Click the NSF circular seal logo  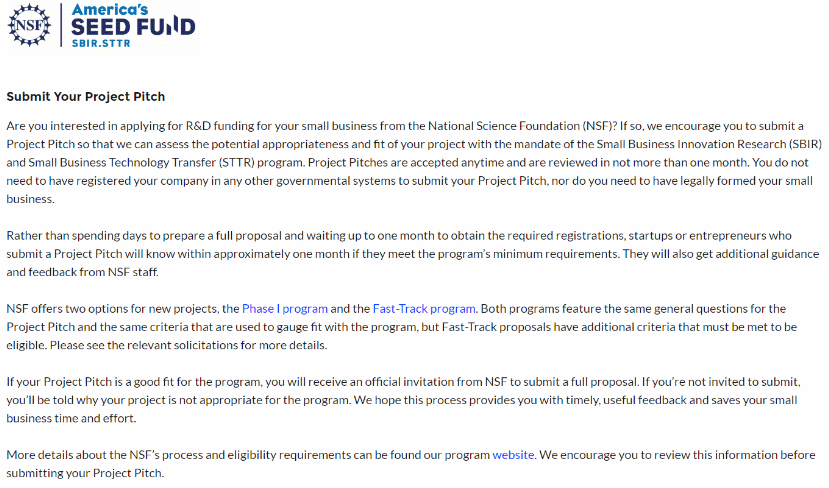[31, 24]
